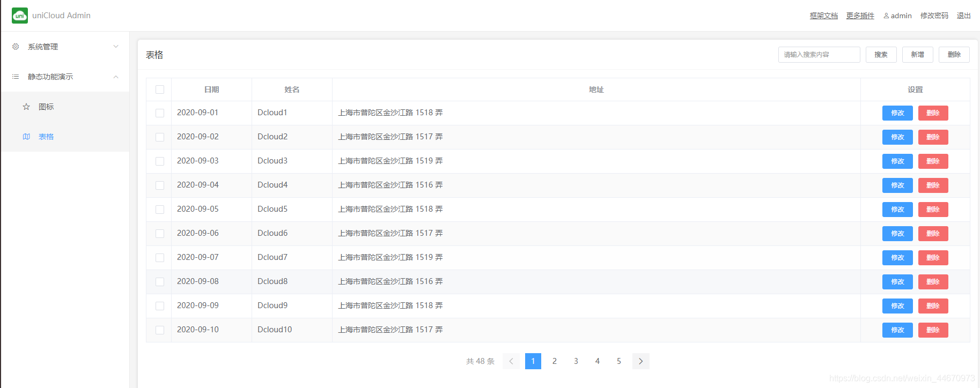Check the box for row 2020-09-06
Screen dimensions: 980x388
(x=160, y=234)
